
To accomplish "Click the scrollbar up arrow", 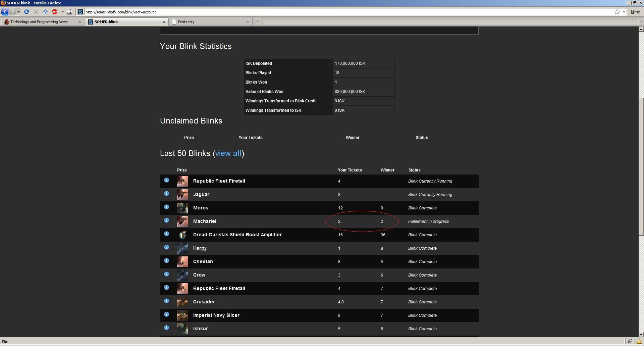I will pyautogui.click(x=641, y=29).
